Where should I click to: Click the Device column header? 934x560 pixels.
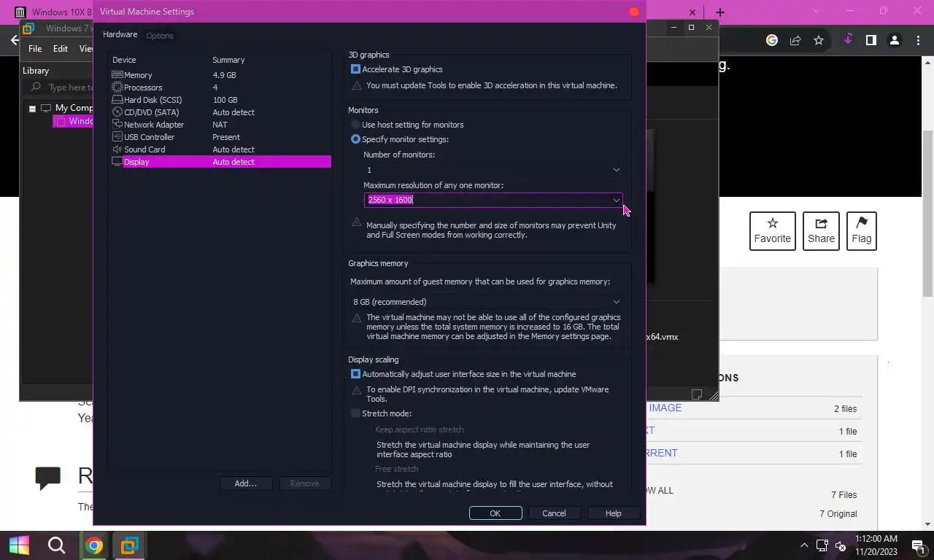pyautogui.click(x=124, y=60)
